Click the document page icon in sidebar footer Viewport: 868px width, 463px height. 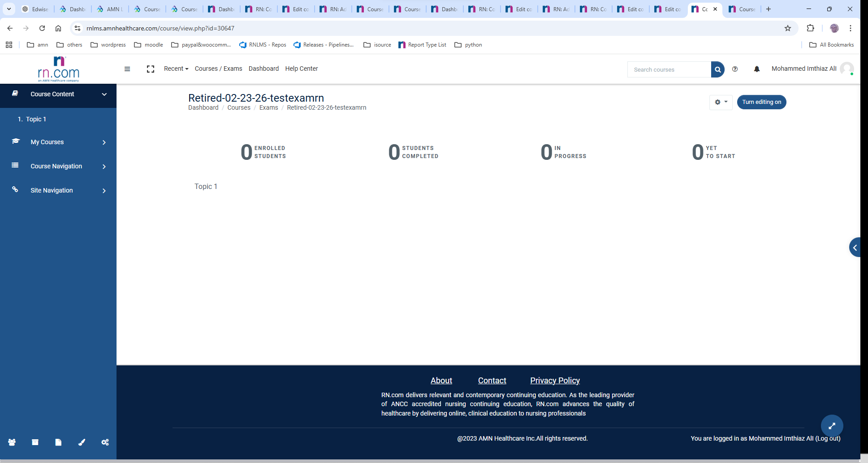pyautogui.click(x=58, y=442)
